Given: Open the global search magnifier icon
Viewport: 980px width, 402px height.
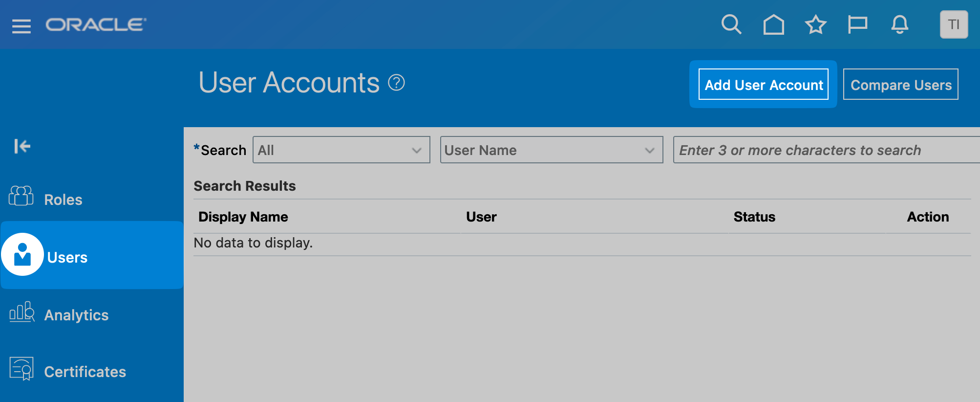Looking at the screenshot, I should 731,24.
